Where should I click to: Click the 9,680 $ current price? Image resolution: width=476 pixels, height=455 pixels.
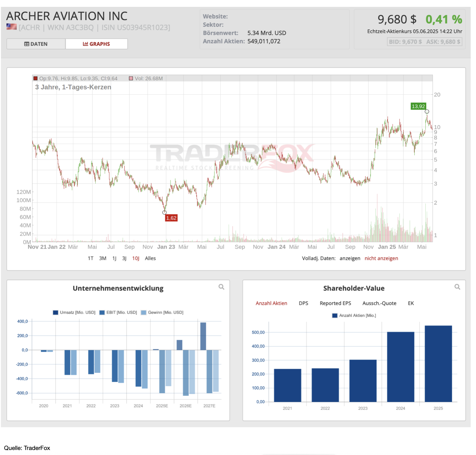pyautogui.click(x=397, y=19)
